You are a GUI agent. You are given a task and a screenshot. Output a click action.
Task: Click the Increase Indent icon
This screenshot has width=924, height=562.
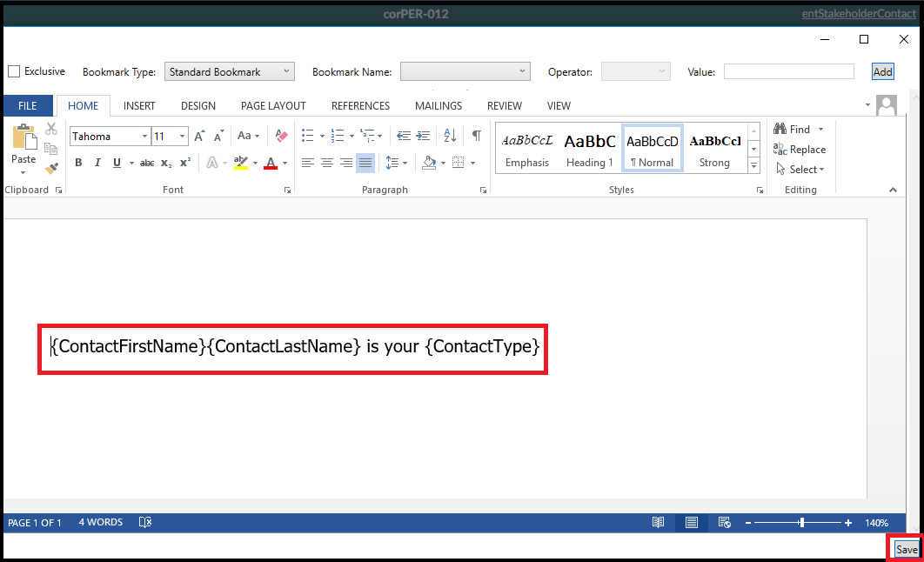[423, 136]
